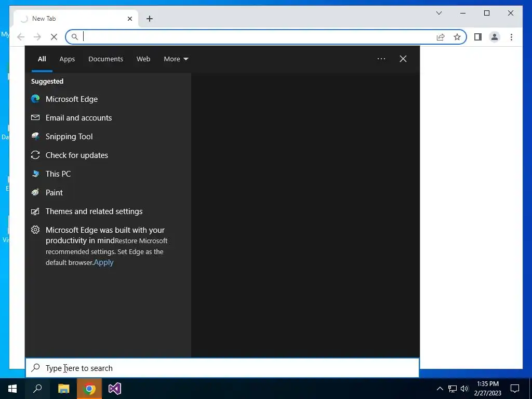This screenshot has height=399, width=532.
Task: Expand the More filter dropdown
Action: [x=176, y=59]
